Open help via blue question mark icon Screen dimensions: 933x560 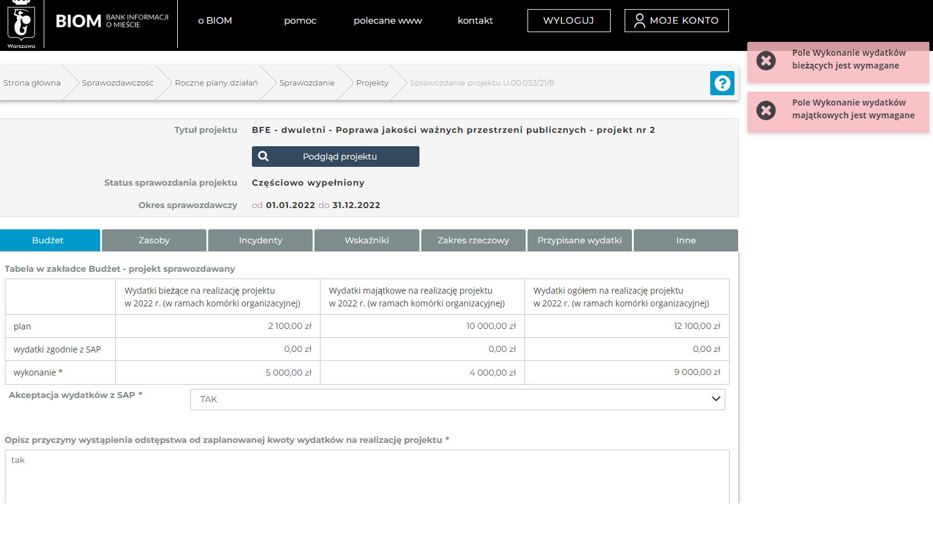[x=722, y=83]
